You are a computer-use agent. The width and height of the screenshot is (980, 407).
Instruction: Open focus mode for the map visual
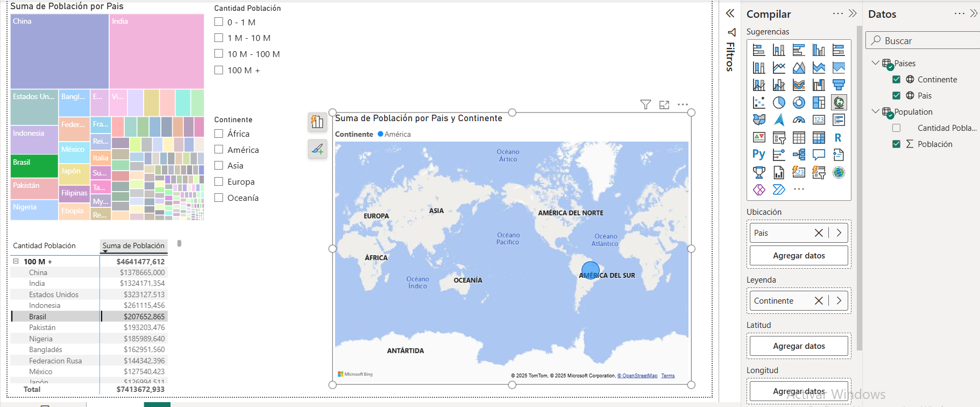tap(664, 104)
